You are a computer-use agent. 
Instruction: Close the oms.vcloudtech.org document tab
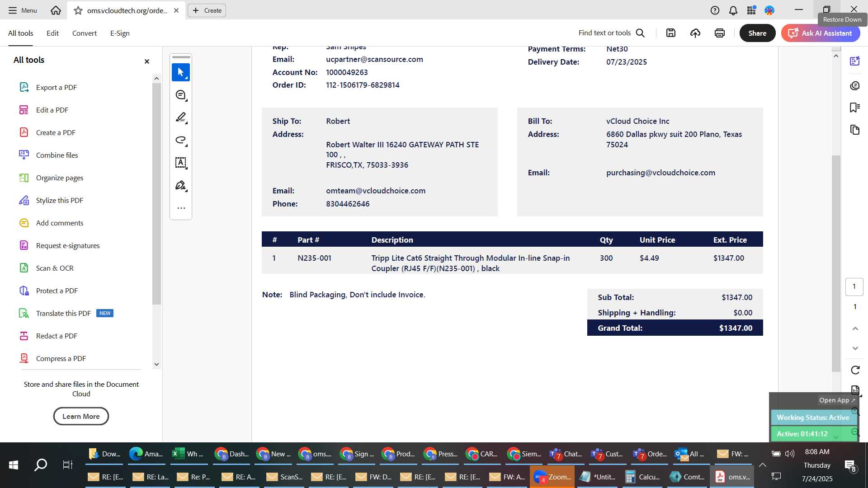[x=176, y=10]
